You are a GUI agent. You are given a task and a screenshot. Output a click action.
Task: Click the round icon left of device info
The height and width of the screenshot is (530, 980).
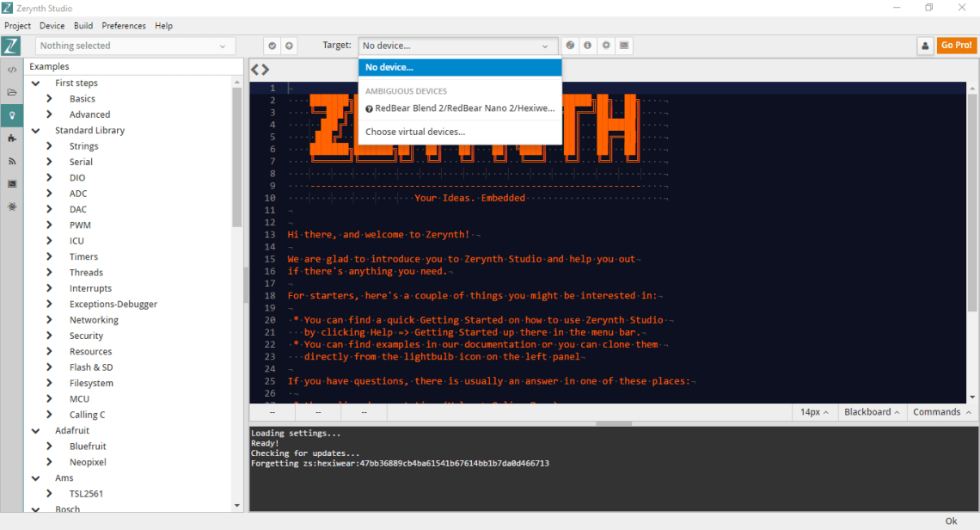click(x=570, y=45)
